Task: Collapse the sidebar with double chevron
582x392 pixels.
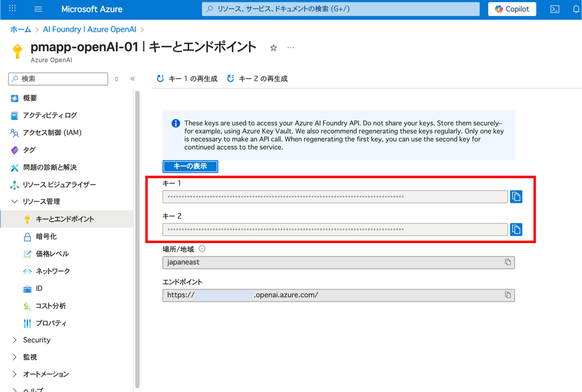Action: click(x=132, y=78)
